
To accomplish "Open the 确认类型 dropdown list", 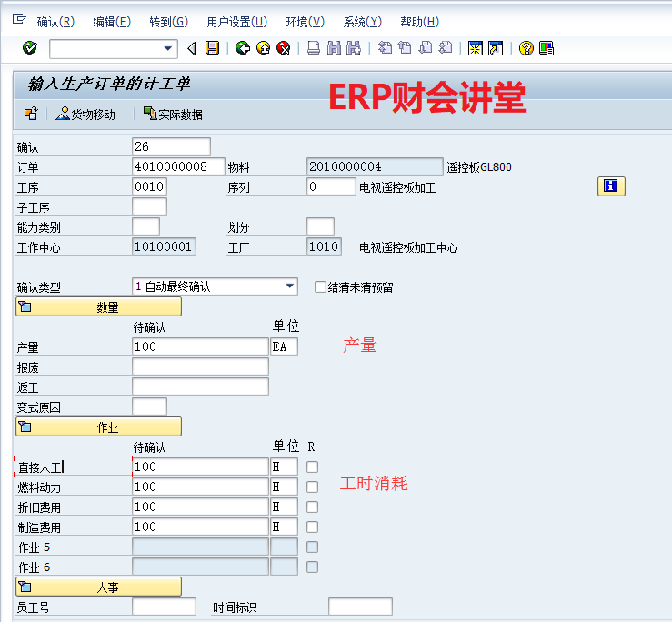I will tap(290, 286).
